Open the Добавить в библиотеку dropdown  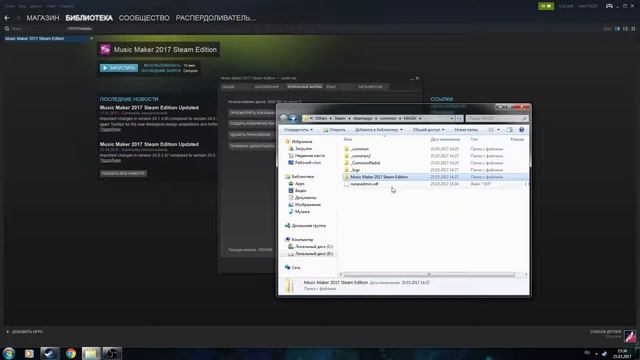coord(378,130)
